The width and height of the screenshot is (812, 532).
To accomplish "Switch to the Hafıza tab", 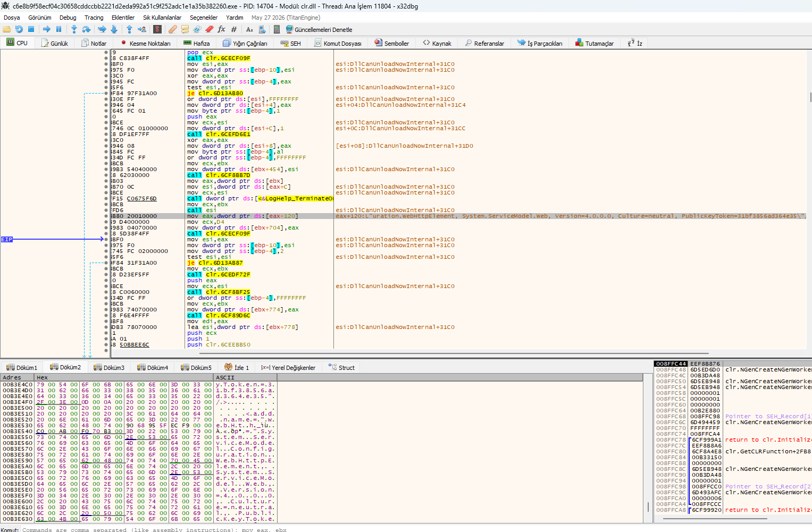I will (x=196, y=43).
